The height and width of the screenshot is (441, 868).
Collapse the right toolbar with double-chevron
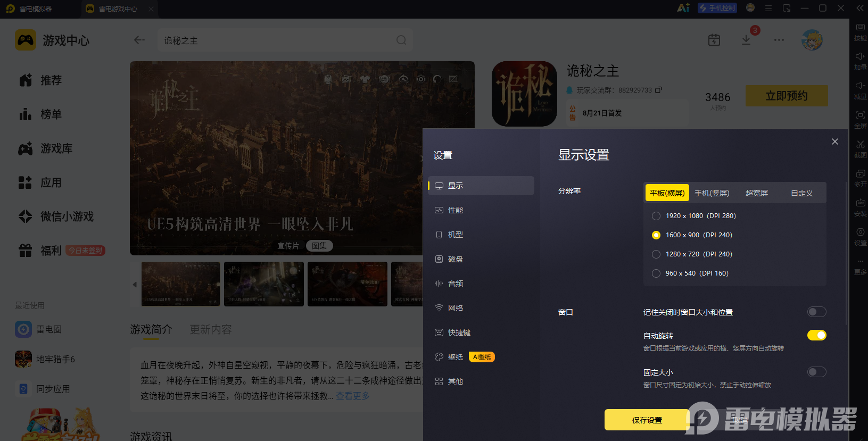[860, 8]
